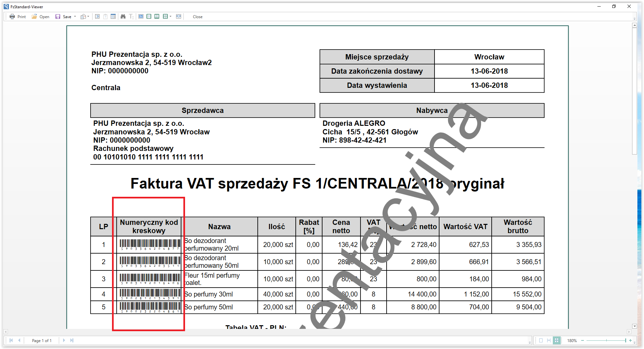Click the Close button in toolbar

(x=198, y=17)
